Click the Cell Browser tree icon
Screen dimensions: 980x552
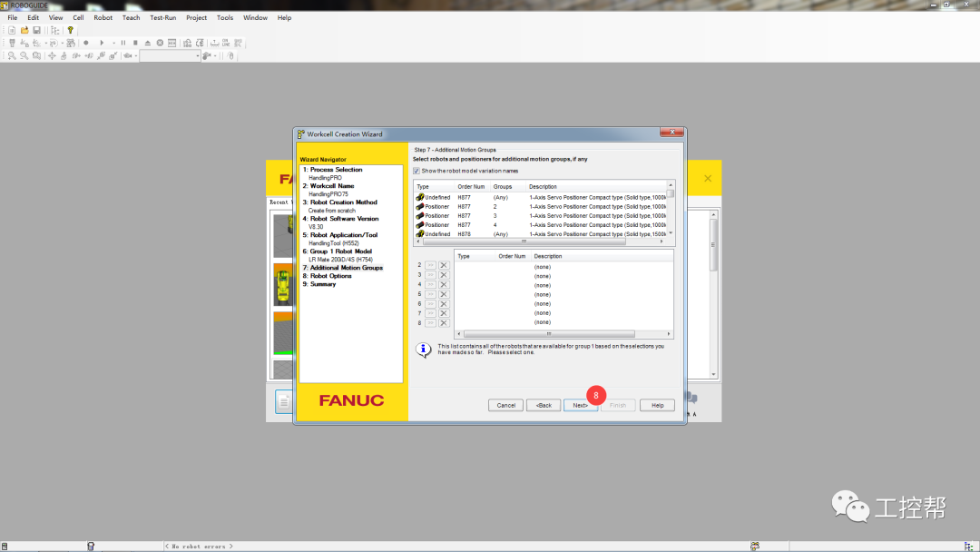coord(55,30)
